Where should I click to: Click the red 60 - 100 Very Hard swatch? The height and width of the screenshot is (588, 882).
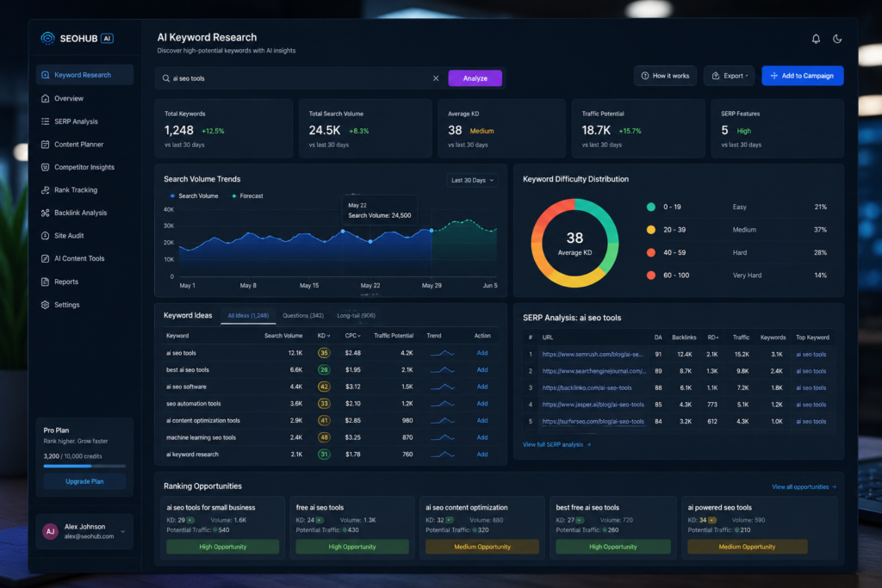coord(651,275)
